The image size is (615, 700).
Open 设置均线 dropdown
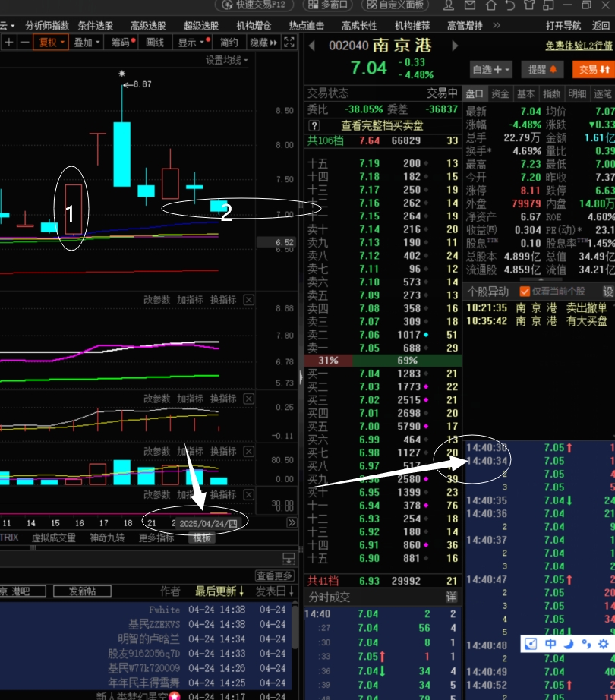226,60
